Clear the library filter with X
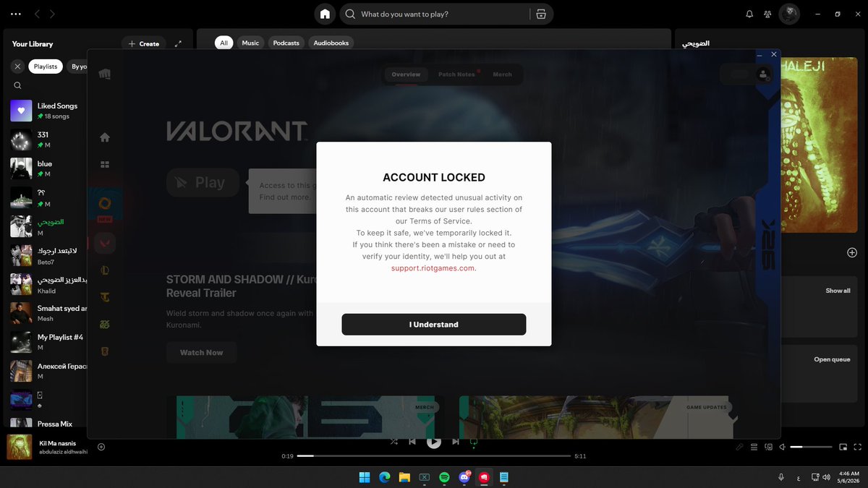 pyautogui.click(x=17, y=67)
